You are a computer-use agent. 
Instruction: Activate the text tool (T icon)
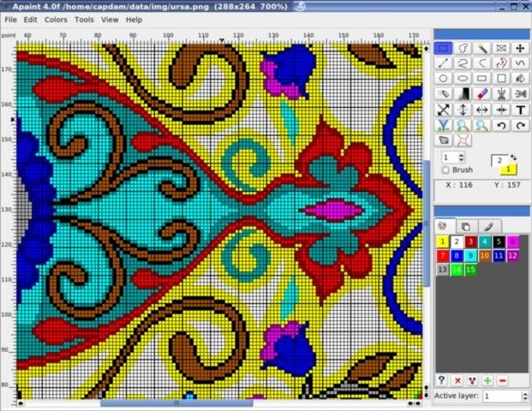[520, 110]
